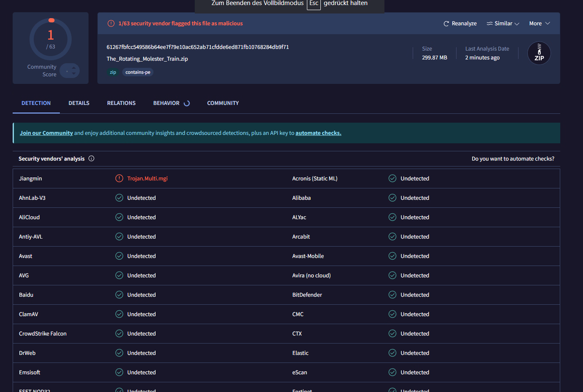This screenshot has width=583, height=392.
Task: Click the loading spinner beside the Behavior tab
Action: tap(187, 103)
